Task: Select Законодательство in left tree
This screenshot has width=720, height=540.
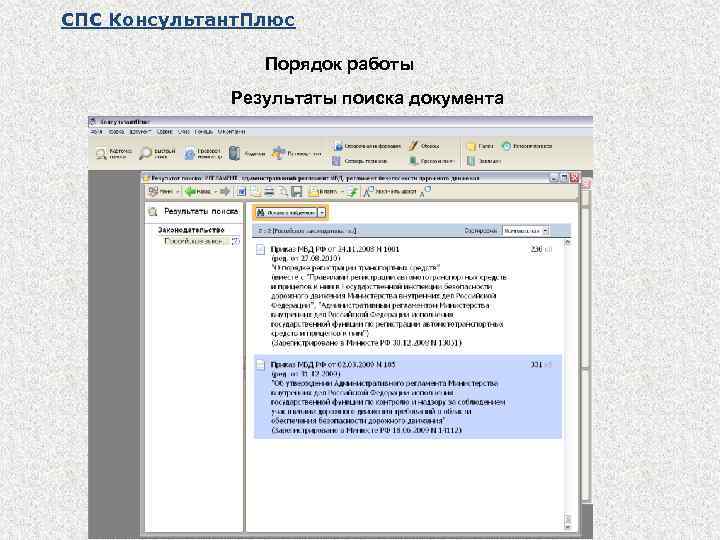Action: [191, 230]
